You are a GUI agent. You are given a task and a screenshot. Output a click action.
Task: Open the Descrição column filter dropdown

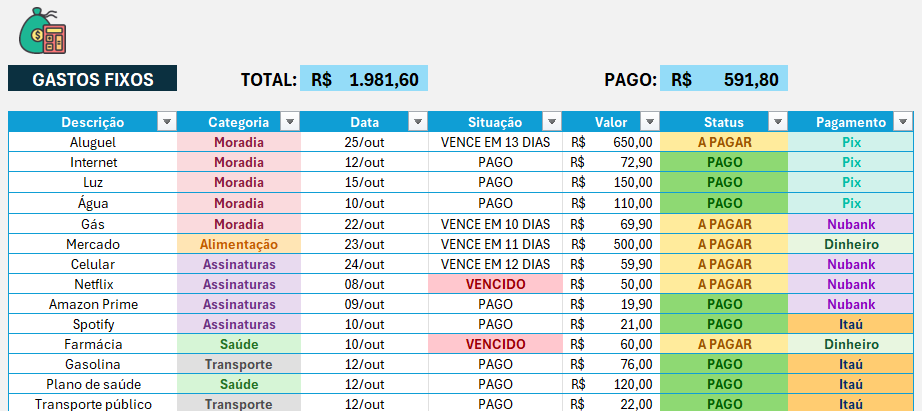click(x=167, y=122)
